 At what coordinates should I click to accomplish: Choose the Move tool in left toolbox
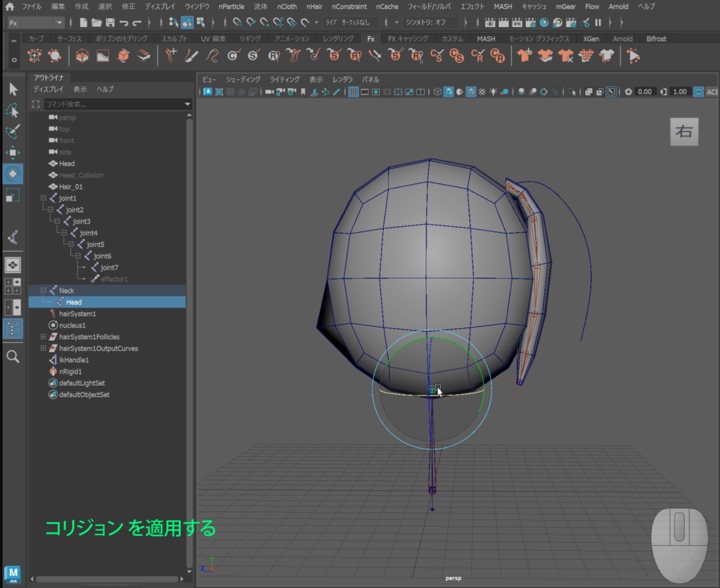pos(13,152)
